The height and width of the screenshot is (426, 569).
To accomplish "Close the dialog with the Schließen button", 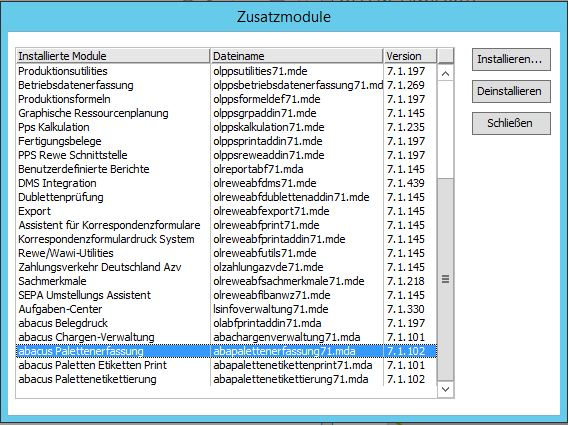I will (x=511, y=123).
